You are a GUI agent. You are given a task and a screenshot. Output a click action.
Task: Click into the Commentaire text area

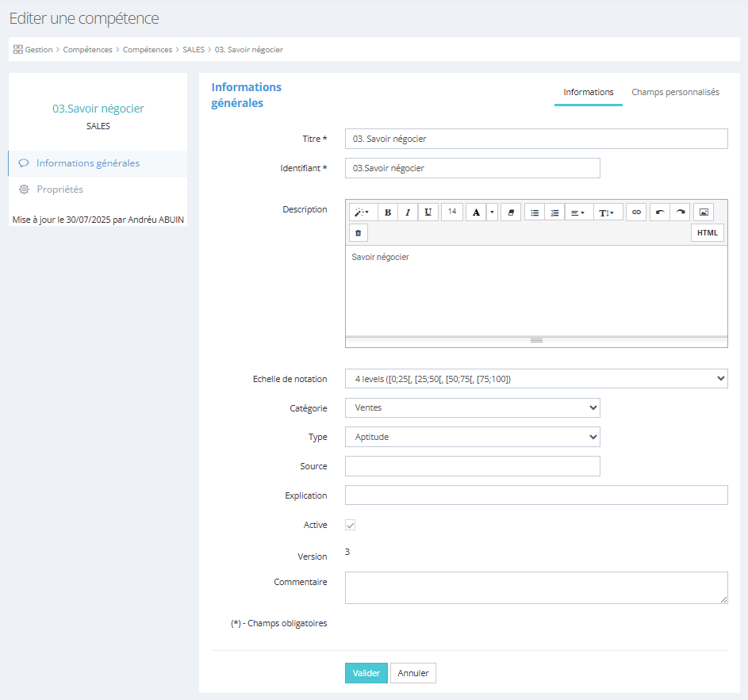tap(536, 587)
